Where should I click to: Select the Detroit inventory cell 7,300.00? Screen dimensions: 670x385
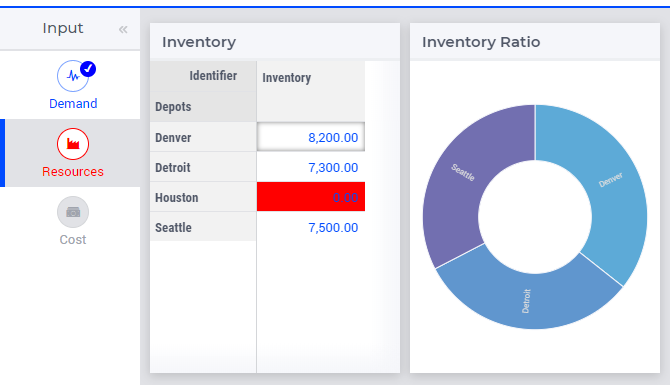311,167
